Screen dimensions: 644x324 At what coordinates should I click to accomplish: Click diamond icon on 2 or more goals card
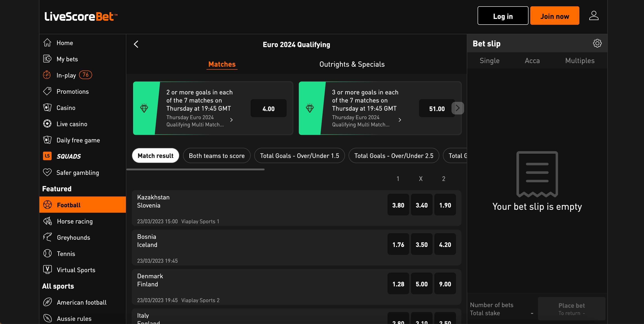coord(144,108)
